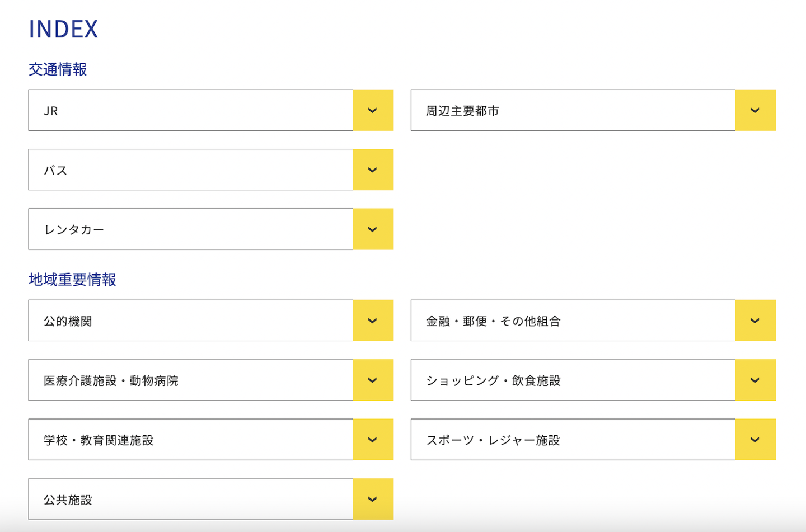806x532 pixels.
Task: Click the yellow arrow next to 周辺主要都市
Action: click(x=755, y=110)
